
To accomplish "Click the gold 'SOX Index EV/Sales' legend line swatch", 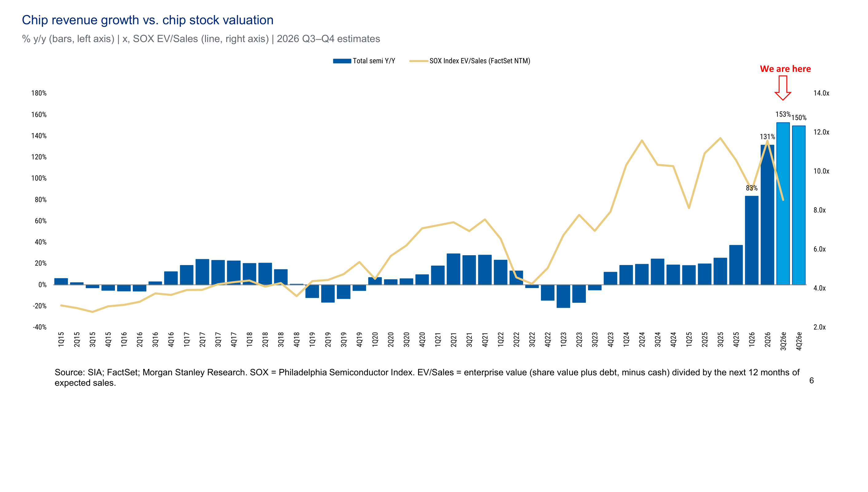I will 419,61.
